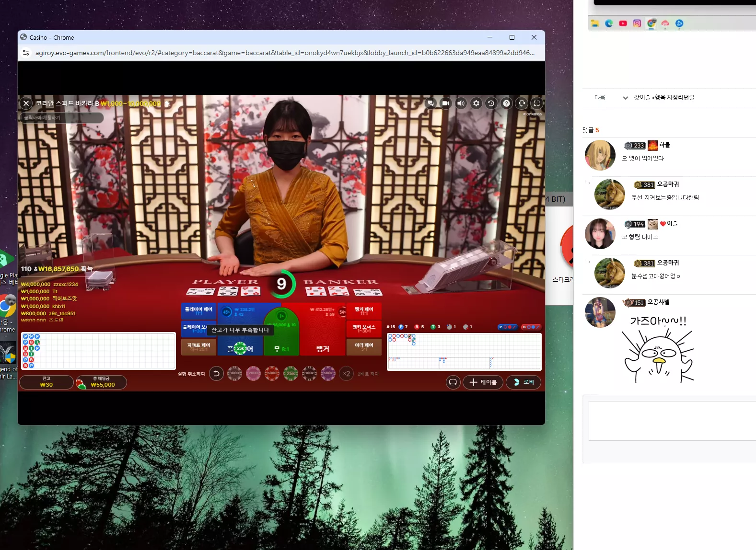Image resolution: width=756 pixels, height=550 pixels.
Task: Open the betting history clock icon
Action: [491, 103]
